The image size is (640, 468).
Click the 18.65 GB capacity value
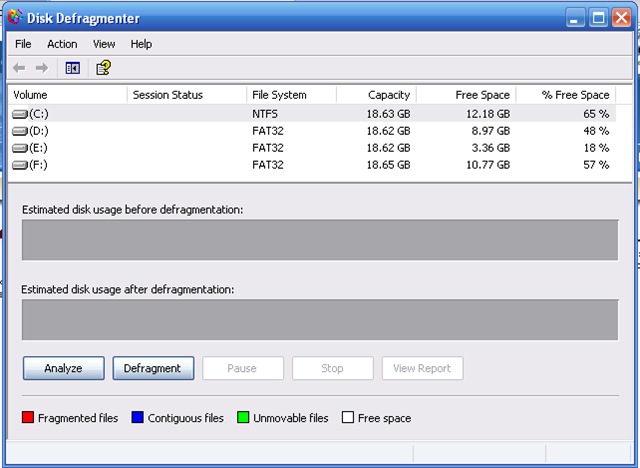pyautogui.click(x=388, y=165)
